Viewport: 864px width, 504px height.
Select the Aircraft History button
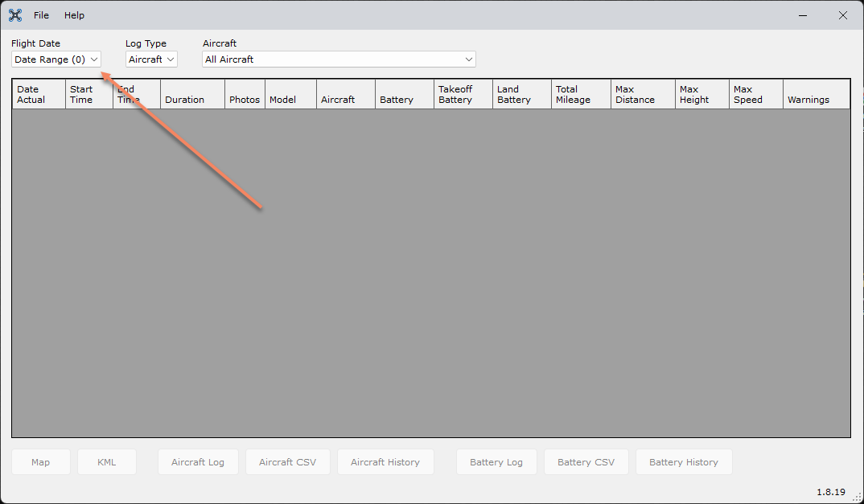385,462
